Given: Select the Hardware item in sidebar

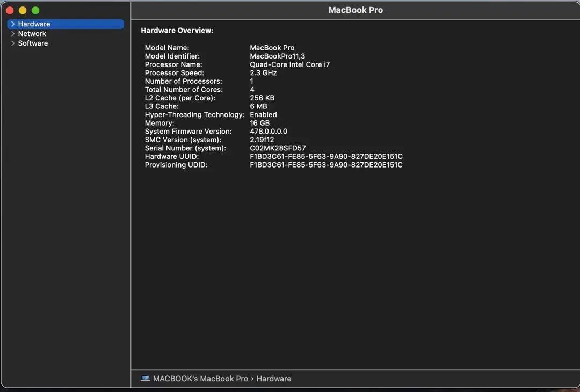Looking at the screenshot, I should point(34,24).
